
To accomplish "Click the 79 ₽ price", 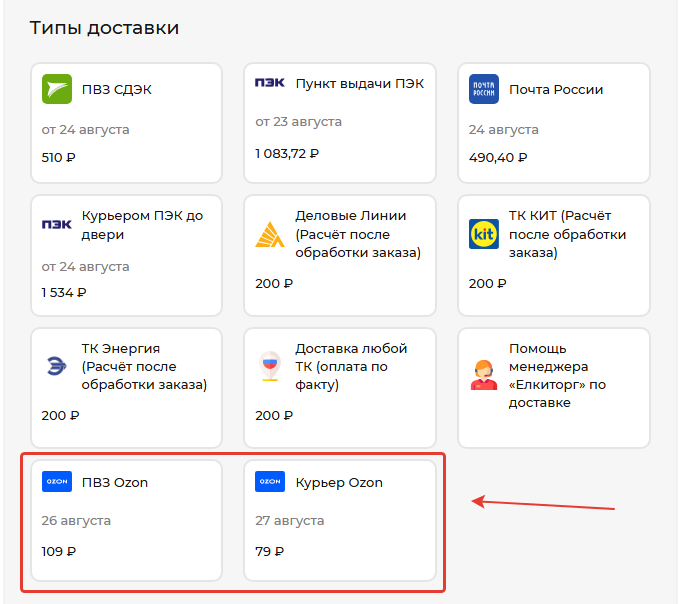I will pyautogui.click(x=269, y=551).
